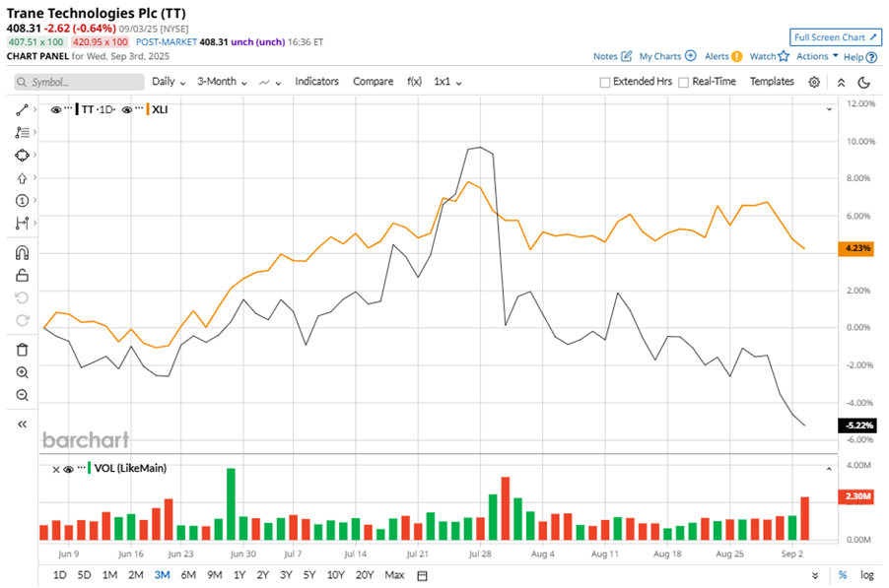This screenshot has height=588, width=889.
Task: Click the -5.22% TT value label
Action: pyautogui.click(x=857, y=425)
